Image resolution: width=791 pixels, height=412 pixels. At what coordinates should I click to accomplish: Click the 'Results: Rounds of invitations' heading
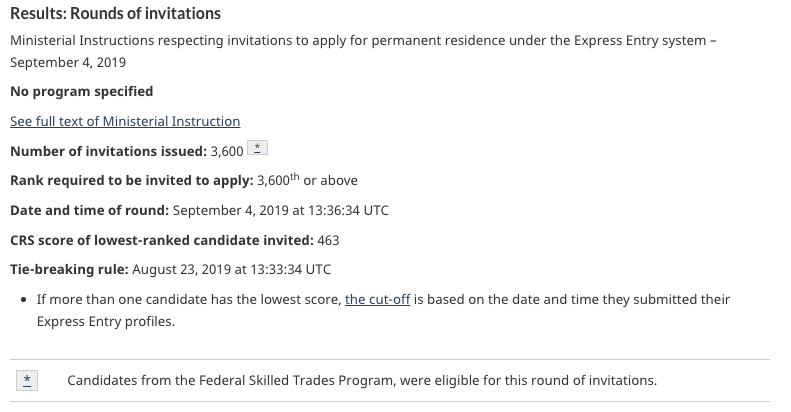(x=116, y=14)
